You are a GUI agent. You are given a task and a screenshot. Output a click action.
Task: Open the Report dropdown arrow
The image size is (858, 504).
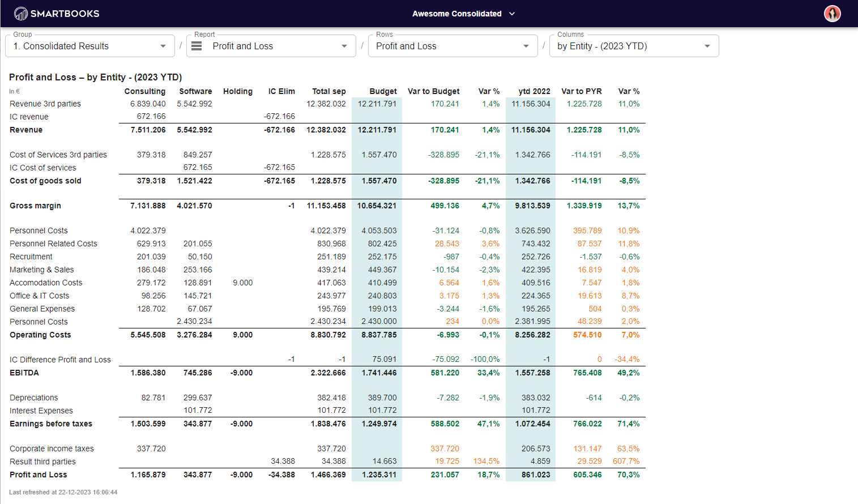pyautogui.click(x=344, y=46)
